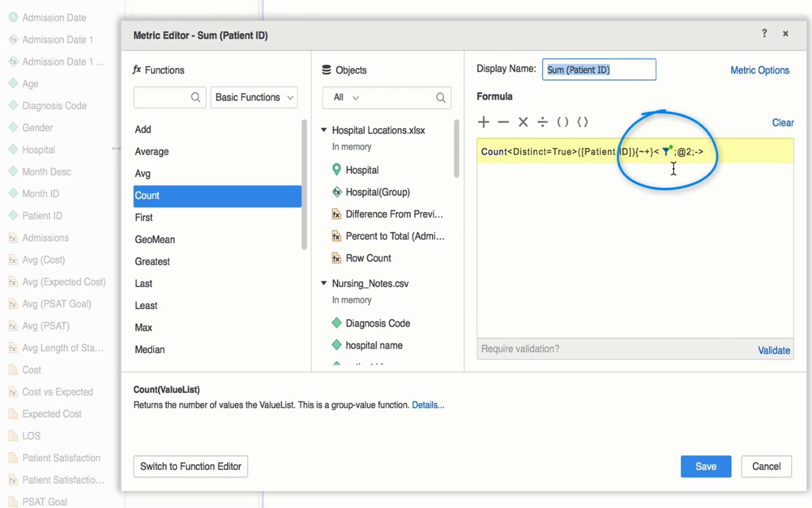
Task: Insert the divide operator in the formula
Action: [x=542, y=122]
